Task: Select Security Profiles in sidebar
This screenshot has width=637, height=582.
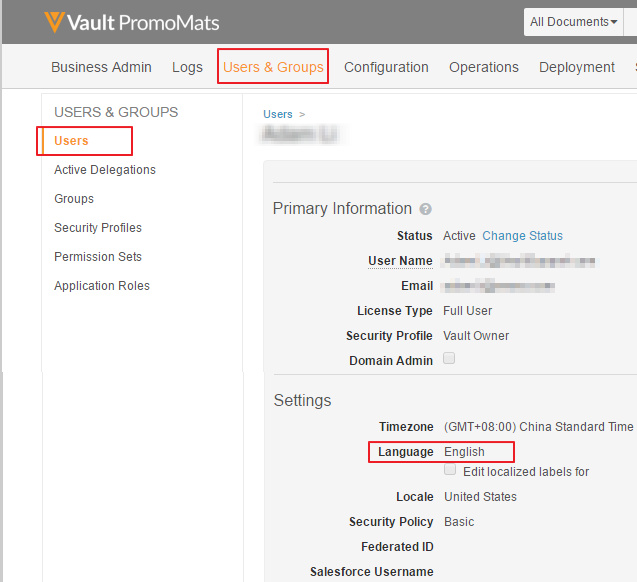Action: click(x=98, y=228)
